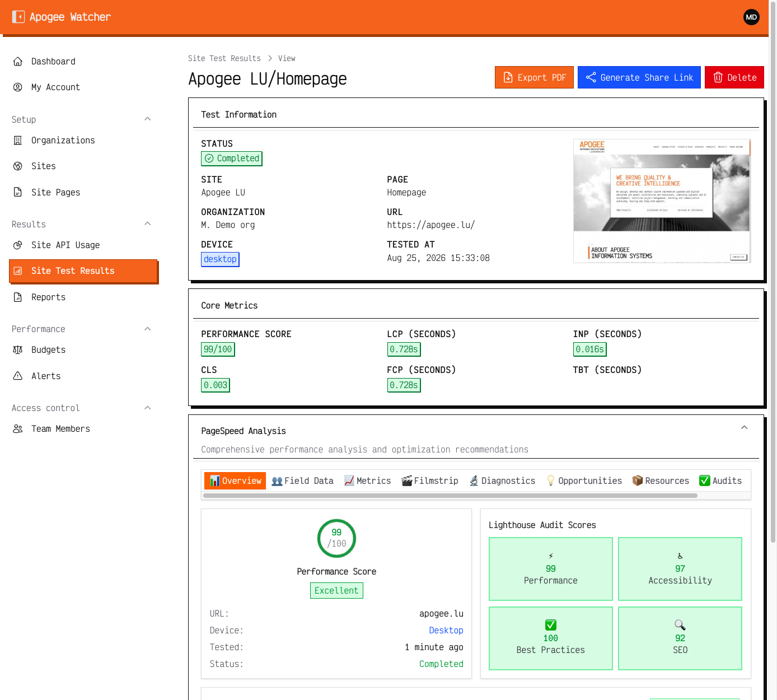Collapse the Performance sidebar section
The width and height of the screenshot is (777, 700).
click(148, 329)
